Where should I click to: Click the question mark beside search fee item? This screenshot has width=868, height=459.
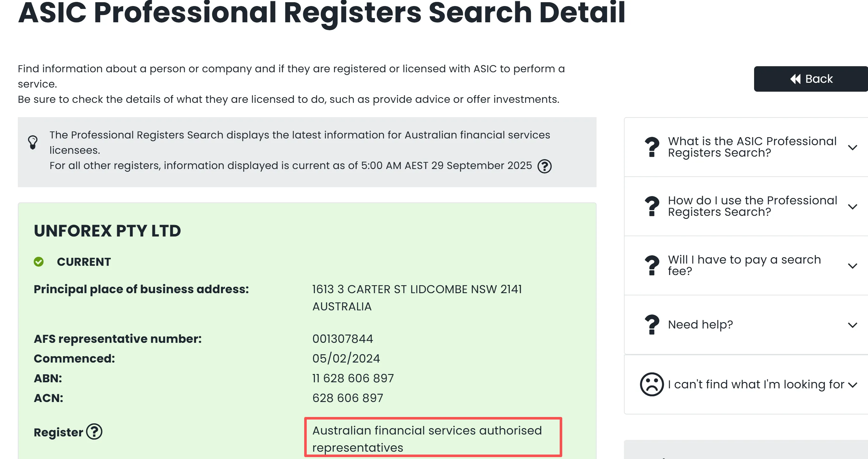pos(652,265)
